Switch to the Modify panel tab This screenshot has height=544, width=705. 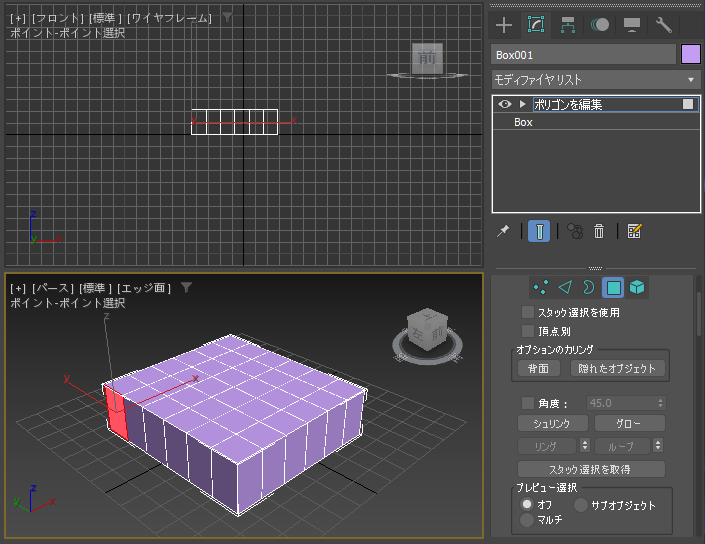pos(536,25)
